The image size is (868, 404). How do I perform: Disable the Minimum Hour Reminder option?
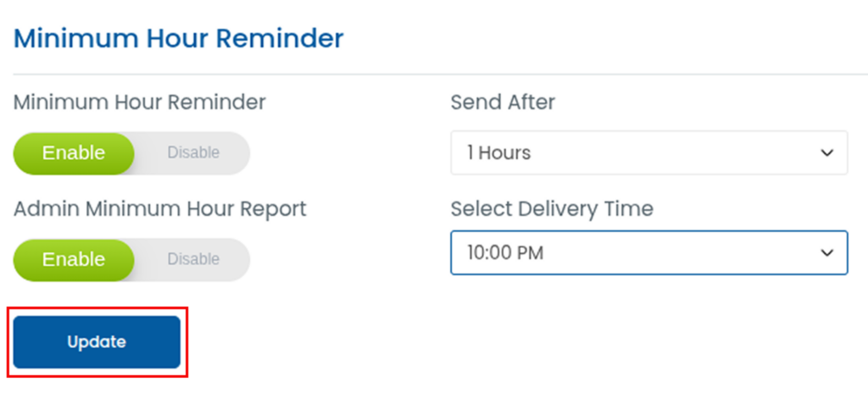point(193,153)
